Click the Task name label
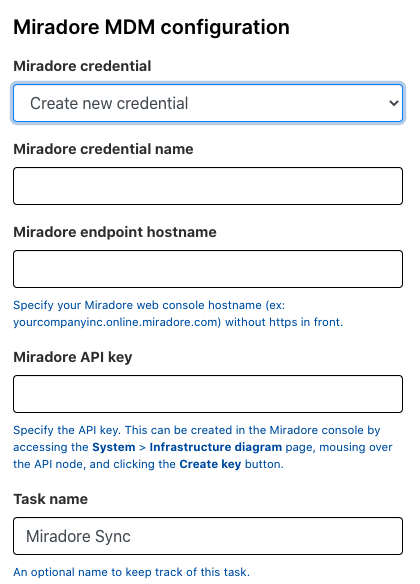Viewport: 420px width, 584px height. [51, 499]
